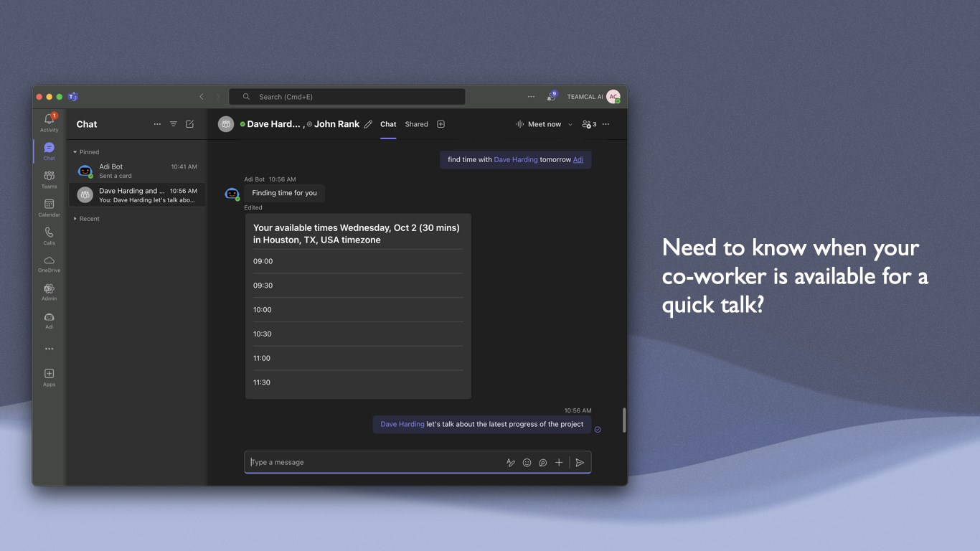Add a tab to the chat
This screenshot has height=551, width=980.
[441, 124]
